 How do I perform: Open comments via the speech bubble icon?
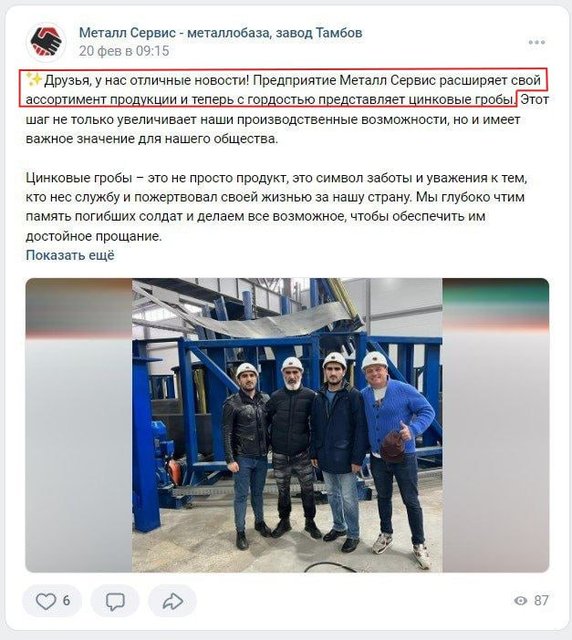tap(115, 601)
